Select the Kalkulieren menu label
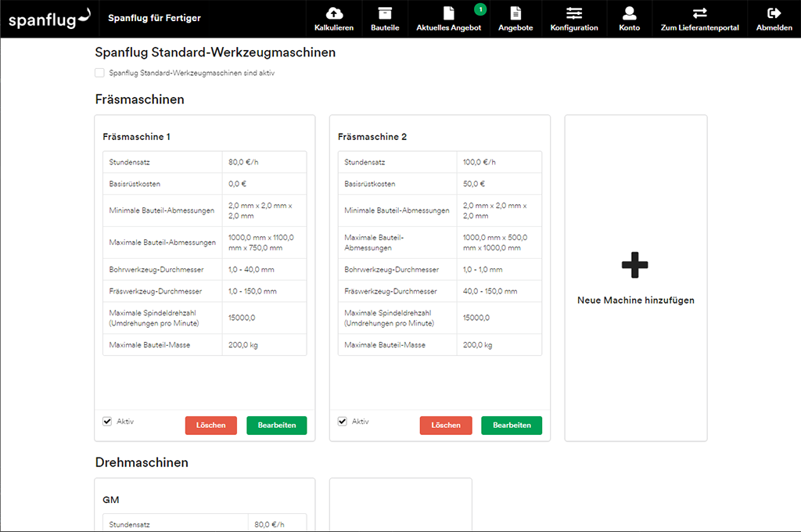This screenshot has height=532, width=801. point(334,27)
